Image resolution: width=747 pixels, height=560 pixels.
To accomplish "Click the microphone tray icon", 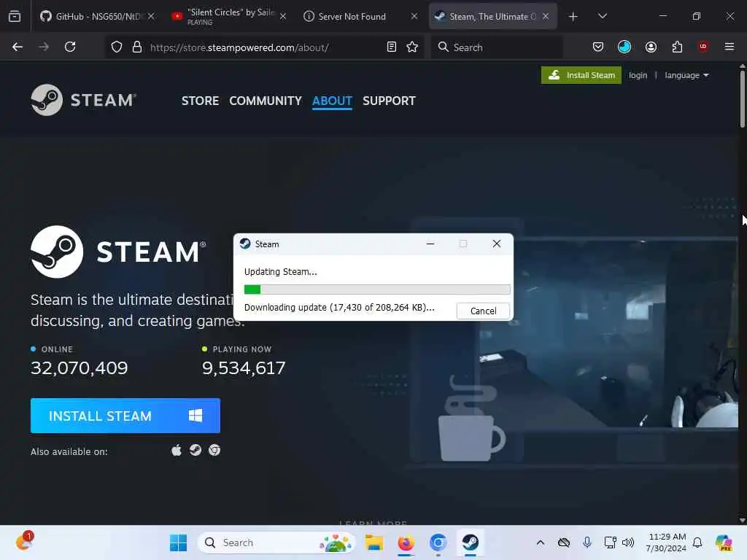I will pos(587,542).
